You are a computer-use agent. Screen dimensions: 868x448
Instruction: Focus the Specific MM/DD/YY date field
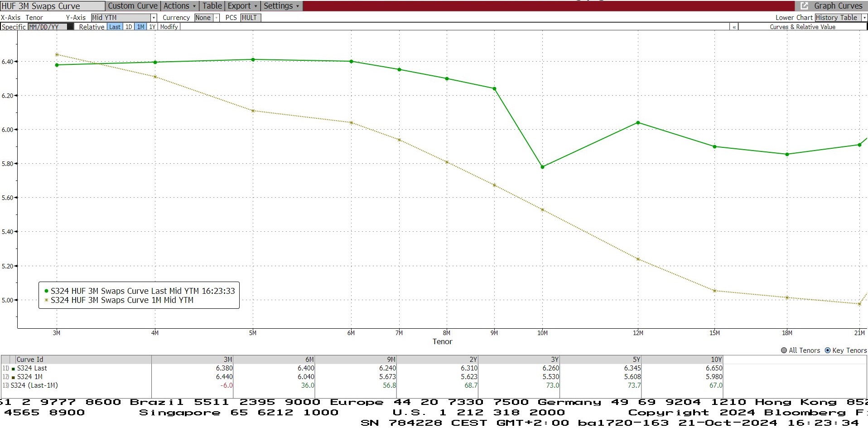47,27
